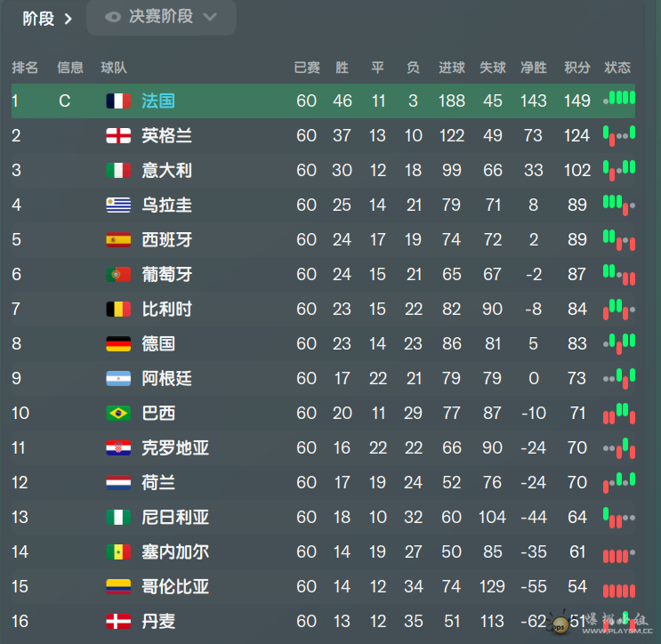This screenshot has height=644, width=661.
Task: Click the Uruguay flag icon
Action: tap(118, 205)
